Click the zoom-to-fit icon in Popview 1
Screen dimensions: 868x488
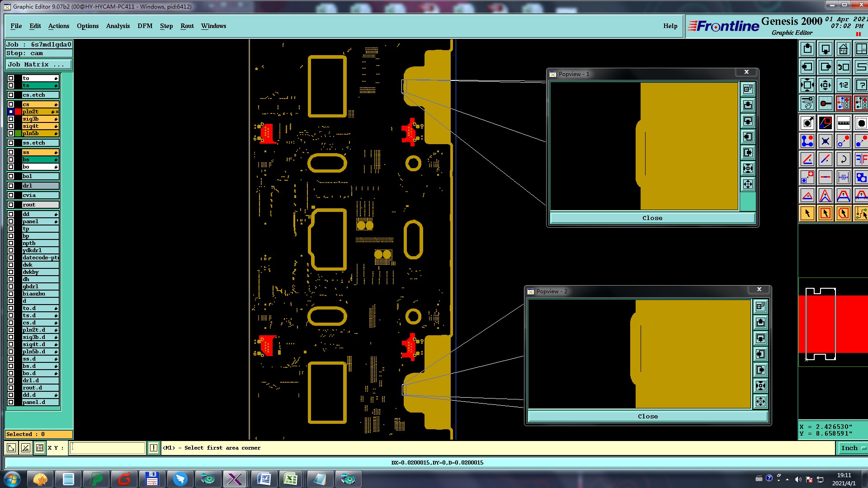click(748, 169)
